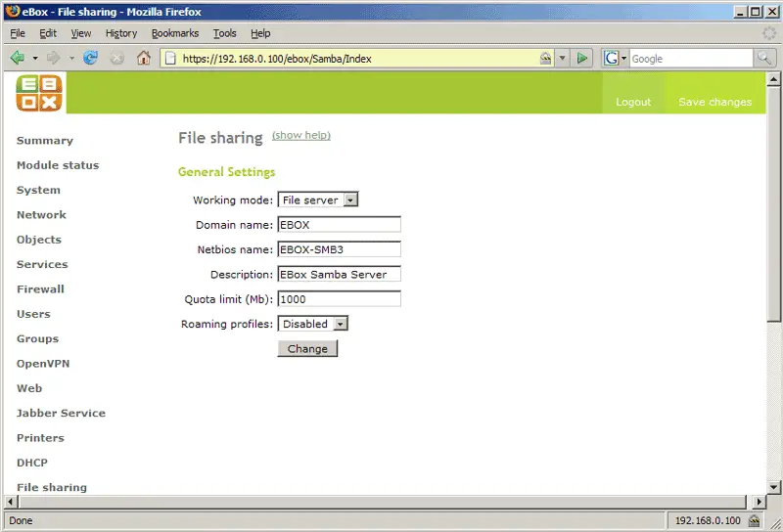The height and width of the screenshot is (532, 783).
Task: Open Users in the sidebar
Action: point(33,314)
